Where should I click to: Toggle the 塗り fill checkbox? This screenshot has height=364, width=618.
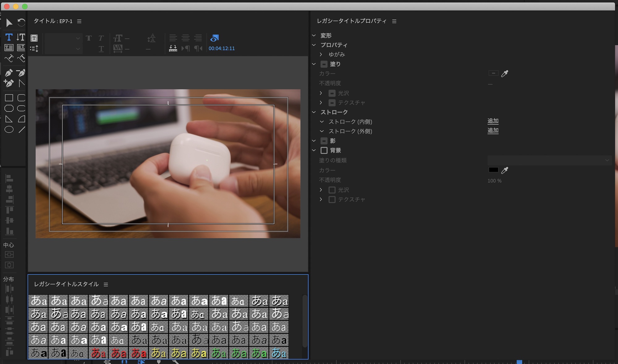click(324, 64)
